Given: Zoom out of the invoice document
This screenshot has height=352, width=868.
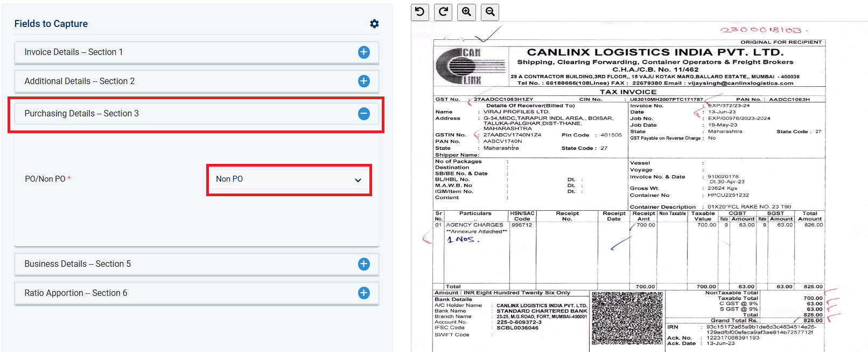Looking at the screenshot, I should tap(490, 12).
